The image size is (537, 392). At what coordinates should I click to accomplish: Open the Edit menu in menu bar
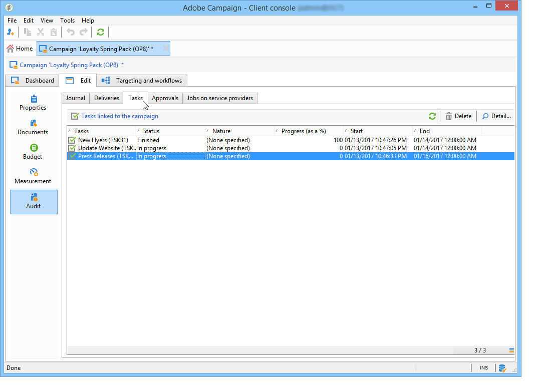point(29,20)
